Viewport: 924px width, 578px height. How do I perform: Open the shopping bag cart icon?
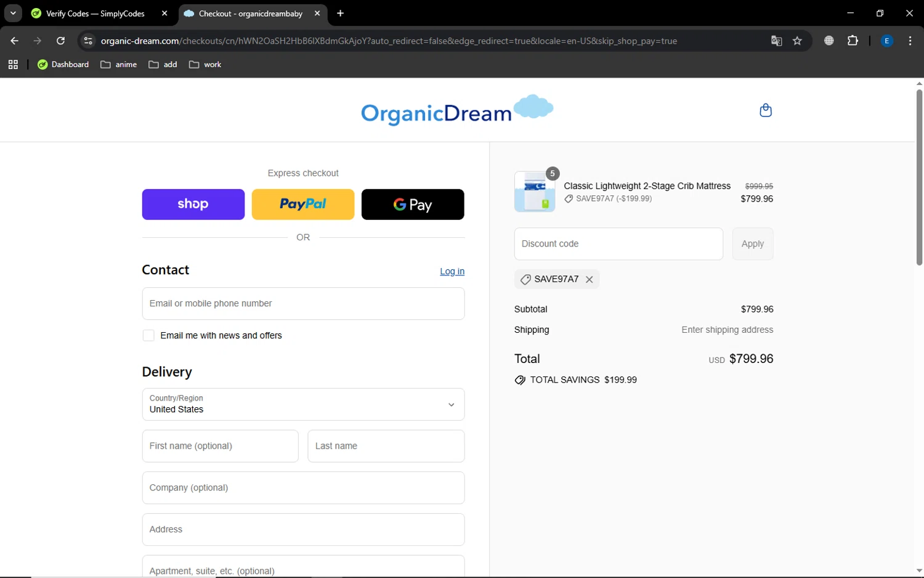(x=766, y=110)
